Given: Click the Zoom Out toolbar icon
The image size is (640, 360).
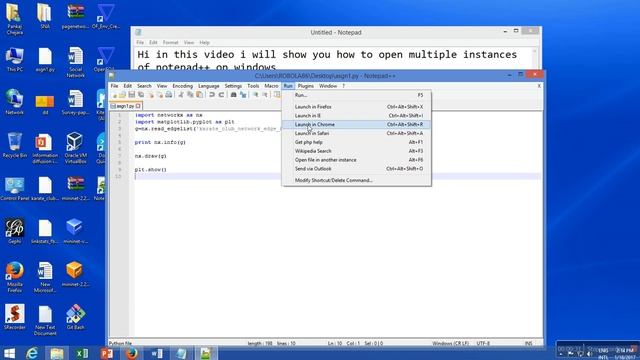Looking at the screenshot, I should click(x=264, y=95).
